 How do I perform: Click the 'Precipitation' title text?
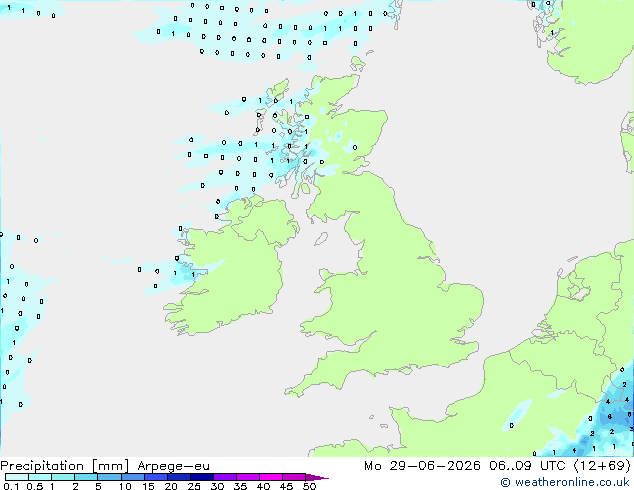point(42,466)
